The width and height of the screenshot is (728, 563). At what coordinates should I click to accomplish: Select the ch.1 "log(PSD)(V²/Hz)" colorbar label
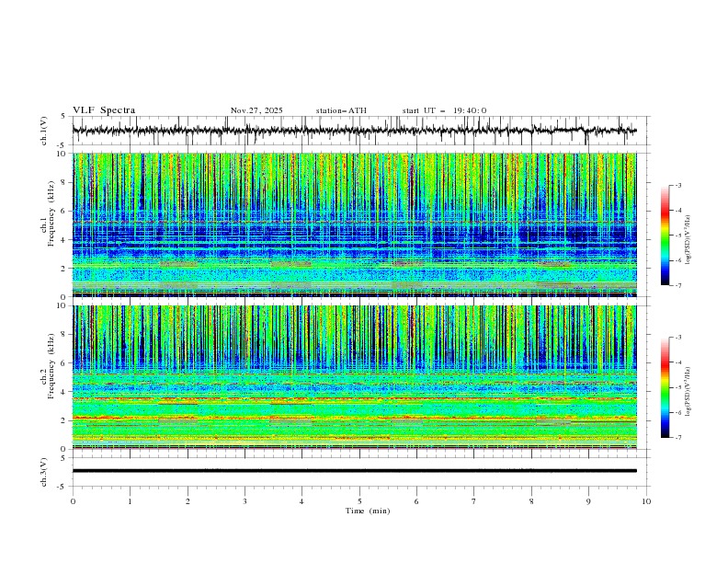(x=688, y=240)
